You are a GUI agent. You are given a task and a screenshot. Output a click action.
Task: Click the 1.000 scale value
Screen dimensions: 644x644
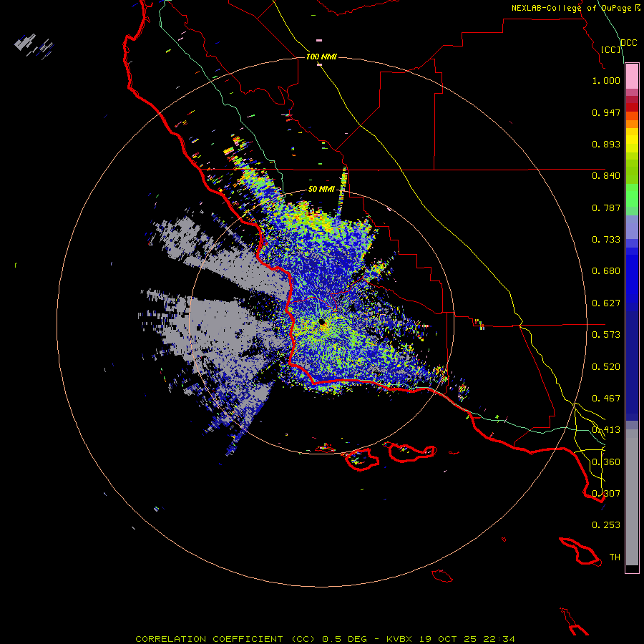pyautogui.click(x=606, y=80)
